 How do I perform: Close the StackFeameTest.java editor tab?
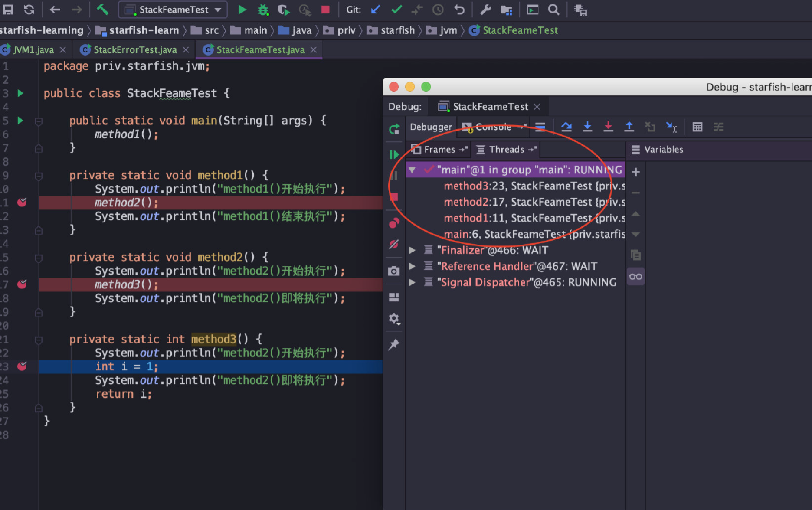(314, 50)
